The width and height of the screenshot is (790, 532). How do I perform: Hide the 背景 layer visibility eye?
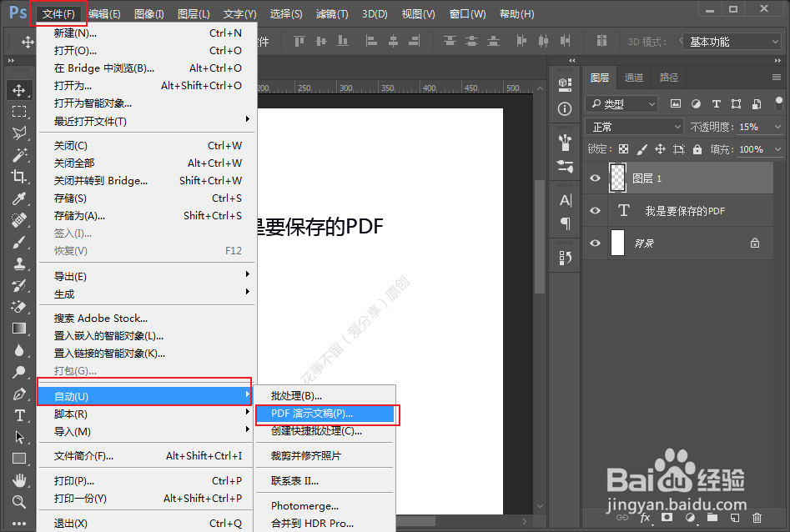[x=595, y=241]
